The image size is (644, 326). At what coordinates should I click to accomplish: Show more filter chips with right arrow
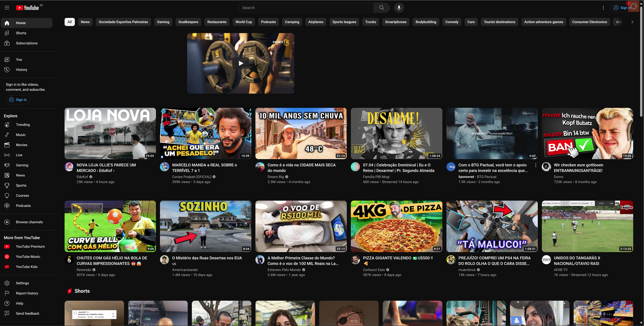coord(632,22)
